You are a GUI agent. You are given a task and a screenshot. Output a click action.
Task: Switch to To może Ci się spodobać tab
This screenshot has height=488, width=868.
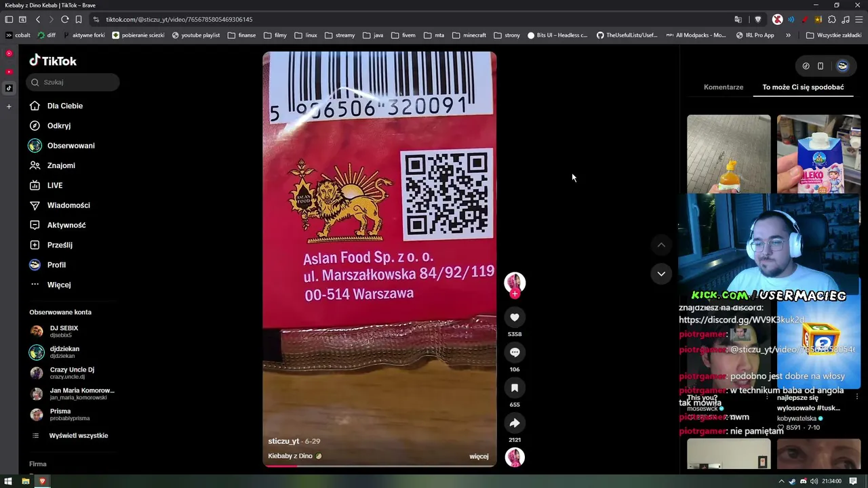[x=803, y=87]
